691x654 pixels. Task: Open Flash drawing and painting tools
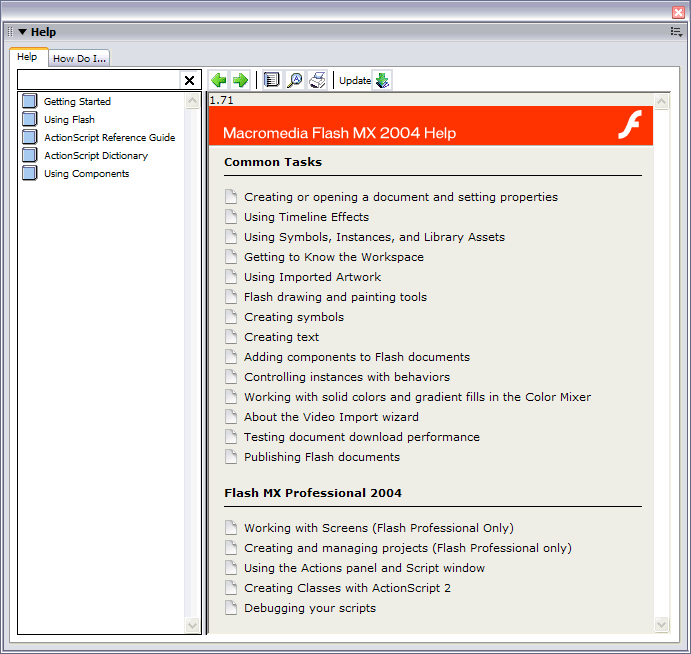(335, 297)
